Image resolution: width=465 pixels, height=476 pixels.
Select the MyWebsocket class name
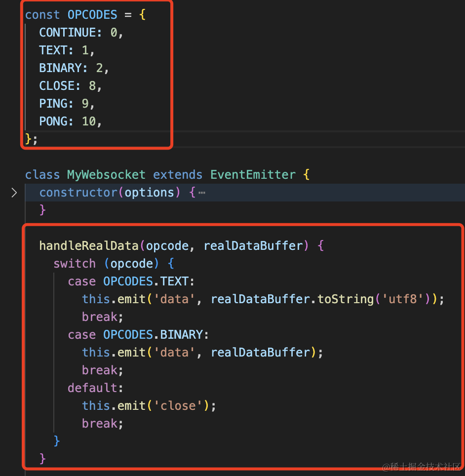pos(106,175)
